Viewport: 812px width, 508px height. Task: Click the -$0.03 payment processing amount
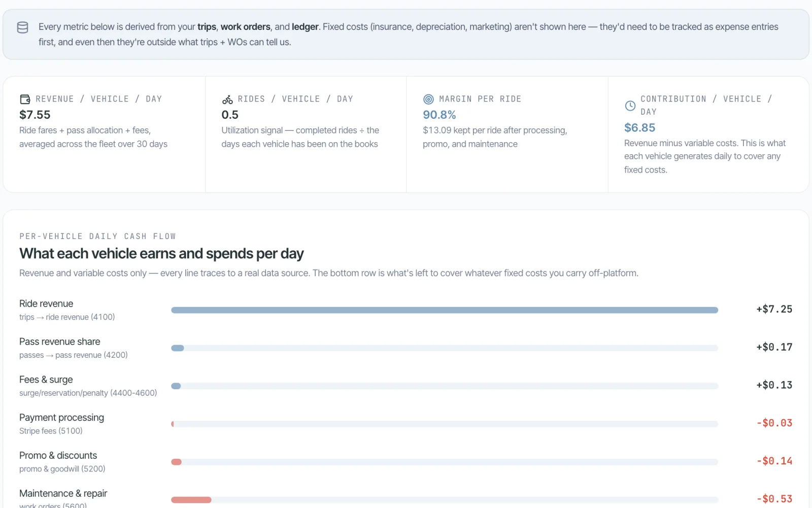tap(774, 423)
